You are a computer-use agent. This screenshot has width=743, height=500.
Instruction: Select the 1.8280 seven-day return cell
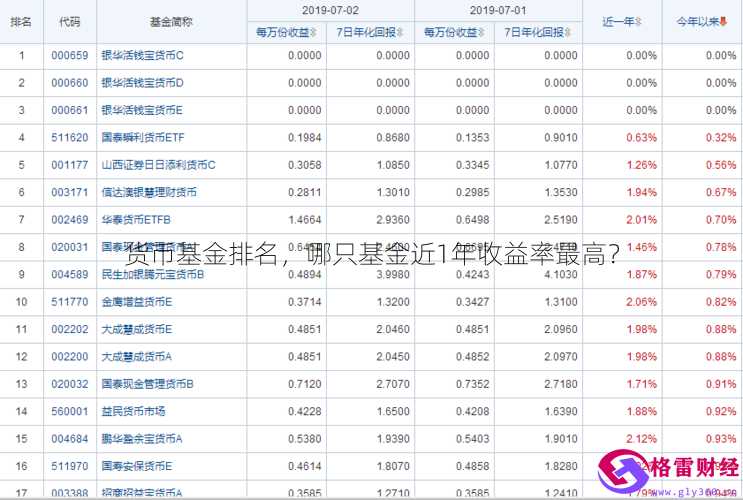click(561, 466)
